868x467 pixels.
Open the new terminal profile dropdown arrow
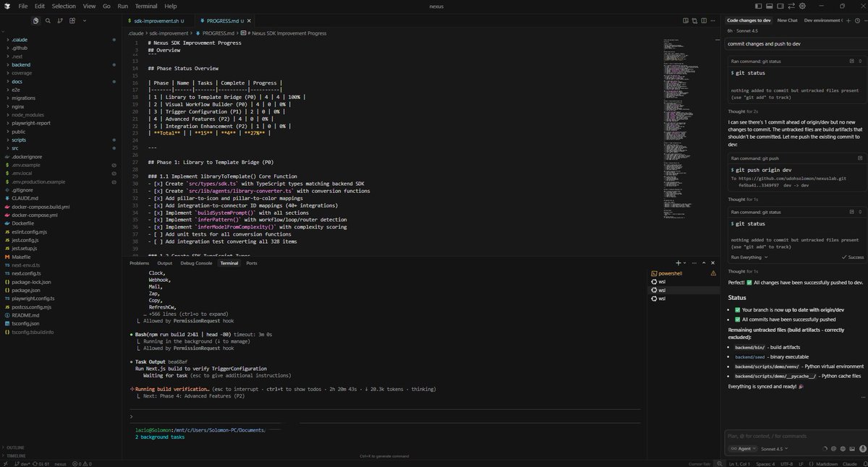pyautogui.click(x=684, y=262)
